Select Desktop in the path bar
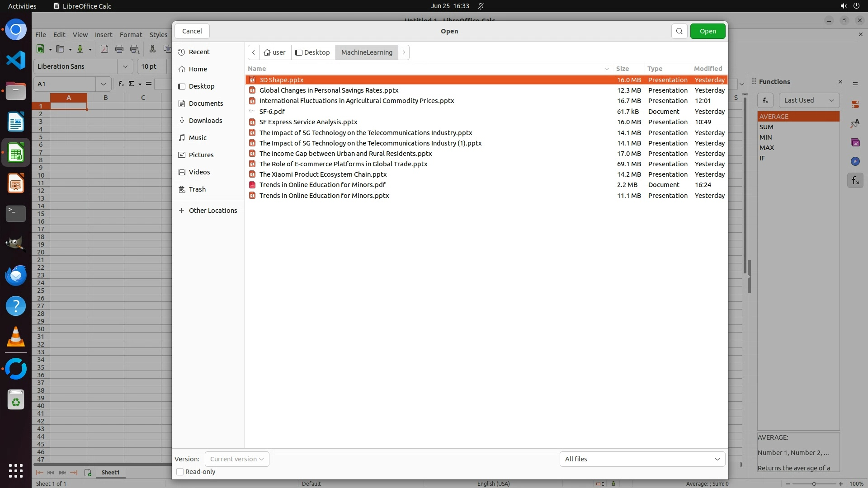This screenshot has height=488, width=868. [313, 52]
